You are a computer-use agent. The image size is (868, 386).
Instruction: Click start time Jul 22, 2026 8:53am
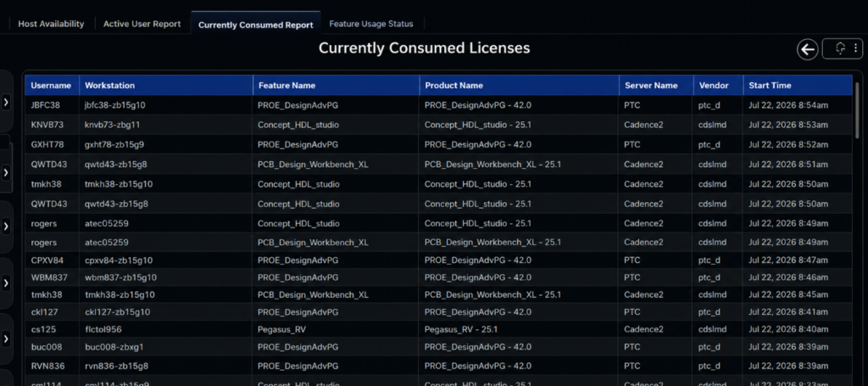[x=788, y=125]
